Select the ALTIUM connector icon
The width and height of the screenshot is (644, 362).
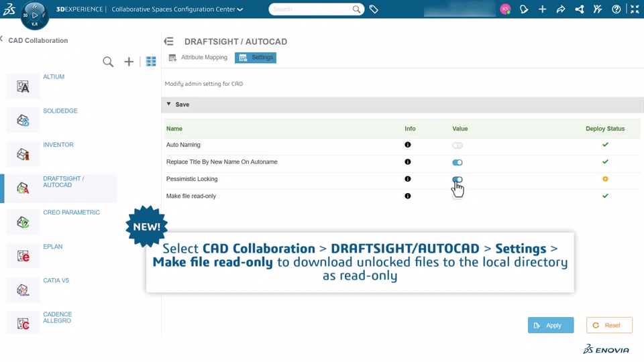(x=23, y=86)
